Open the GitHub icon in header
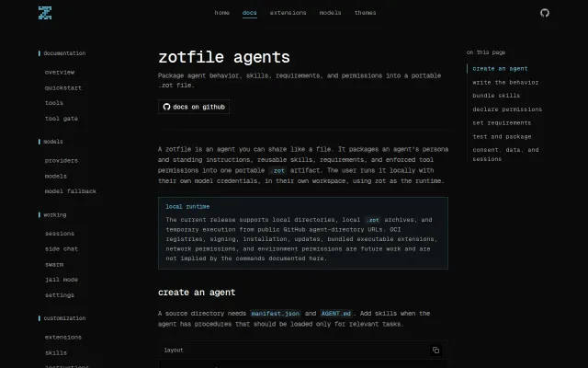 pyautogui.click(x=545, y=13)
